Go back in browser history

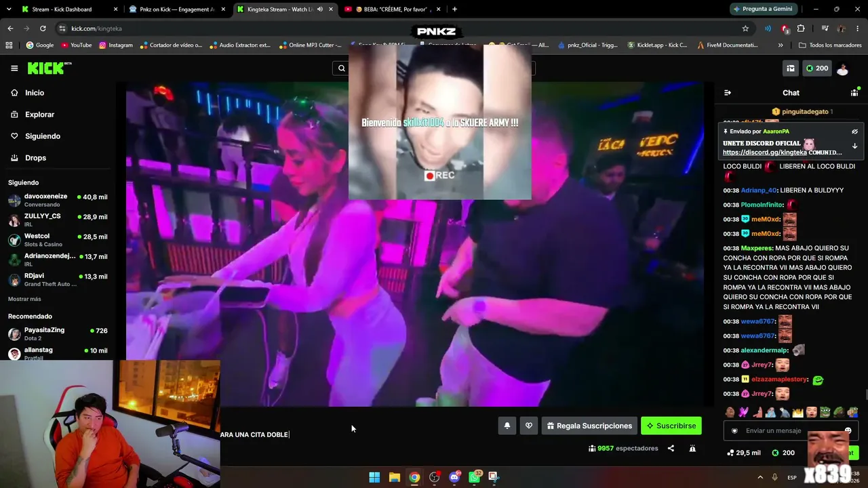10,28
